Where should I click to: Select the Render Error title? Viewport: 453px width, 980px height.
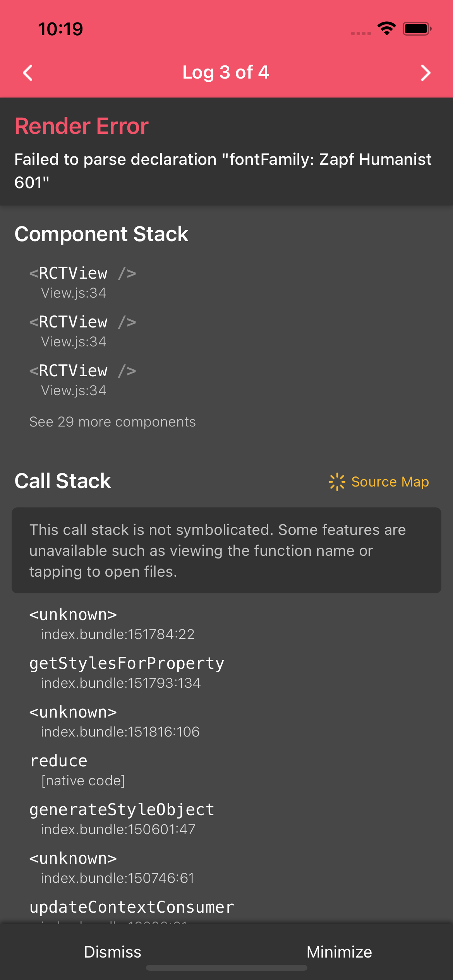[x=81, y=125]
